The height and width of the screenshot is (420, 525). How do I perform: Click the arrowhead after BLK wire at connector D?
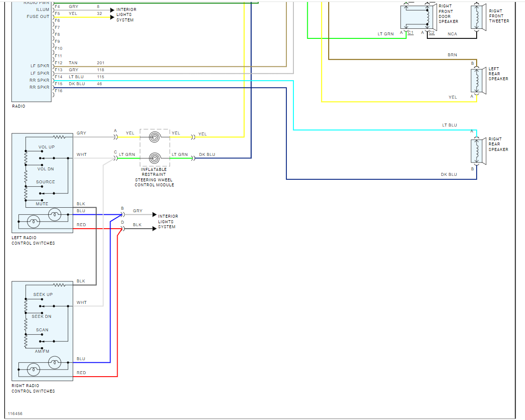(x=154, y=229)
